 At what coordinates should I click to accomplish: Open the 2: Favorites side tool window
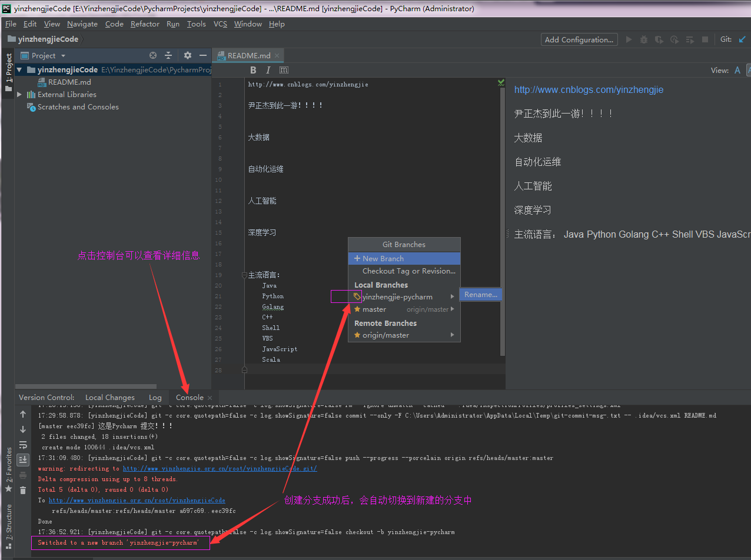[x=8, y=469]
